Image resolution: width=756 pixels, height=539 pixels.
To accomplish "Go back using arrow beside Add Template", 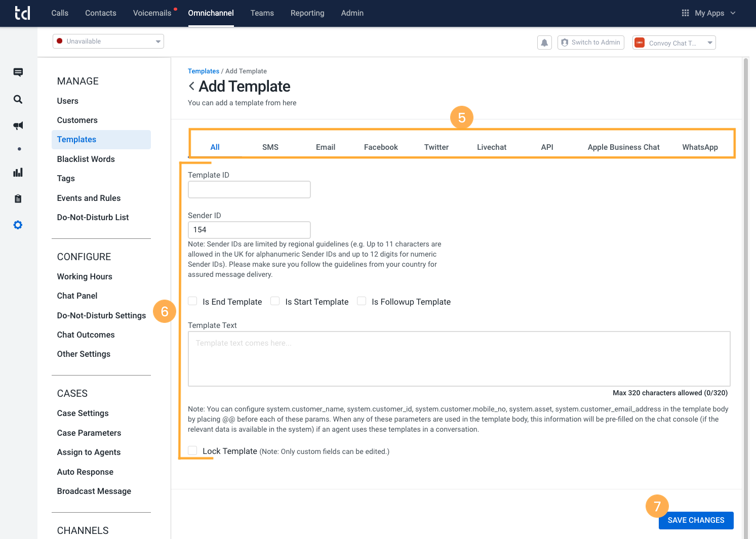I will coord(191,86).
